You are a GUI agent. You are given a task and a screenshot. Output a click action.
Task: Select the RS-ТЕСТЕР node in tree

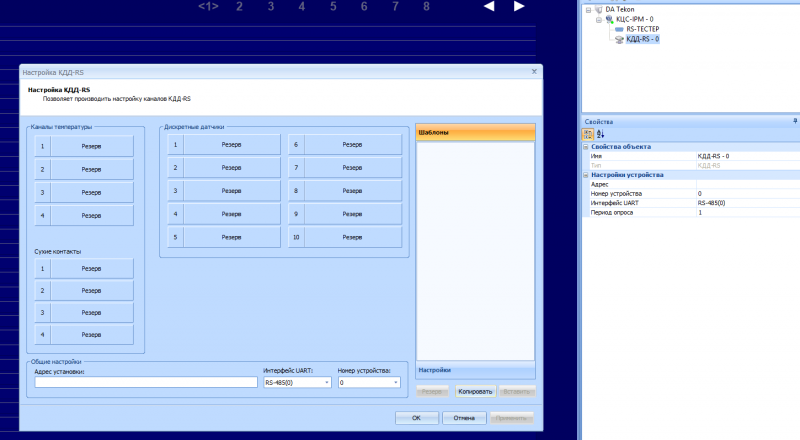pyautogui.click(x=642, y=30)
